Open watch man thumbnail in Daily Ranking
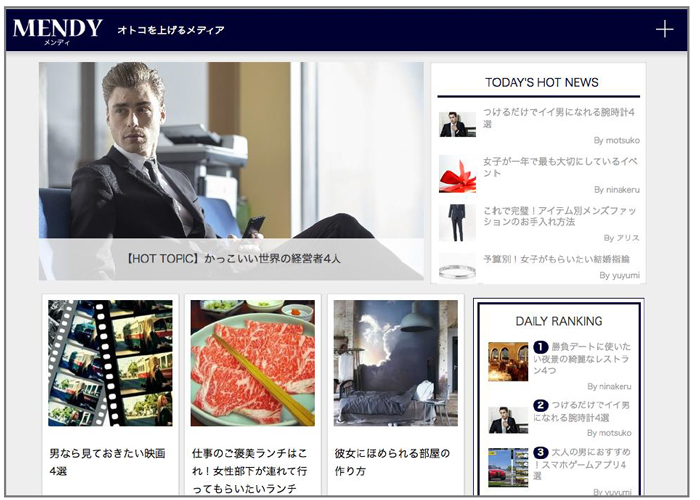Image resolution: width=700 pixels, height=500 pixels. click(x=508, y=420)
